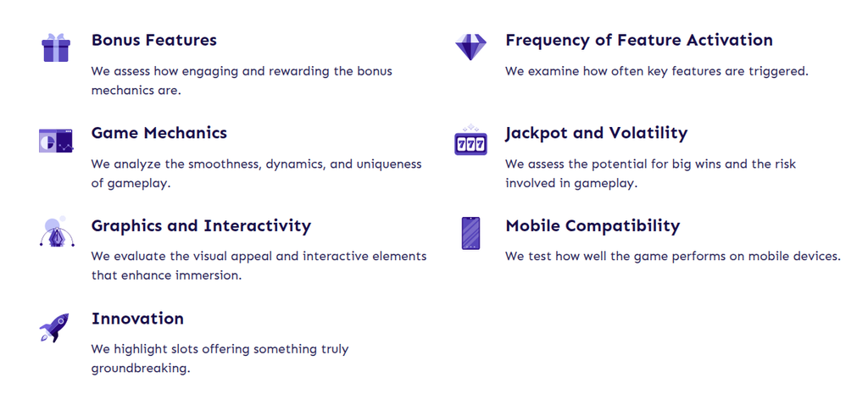Click the bonus mechanics description text
The height and width of the screenshot is (405, 868).
[242, 80]
